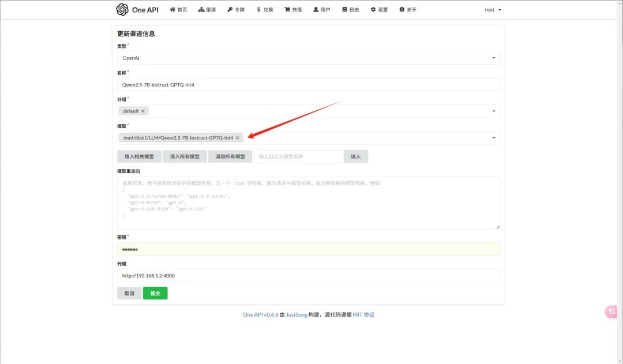This screenshot has width=623, height=364.
Task: Click the 代理 proxy URL input field
Action: coord(308,275)
